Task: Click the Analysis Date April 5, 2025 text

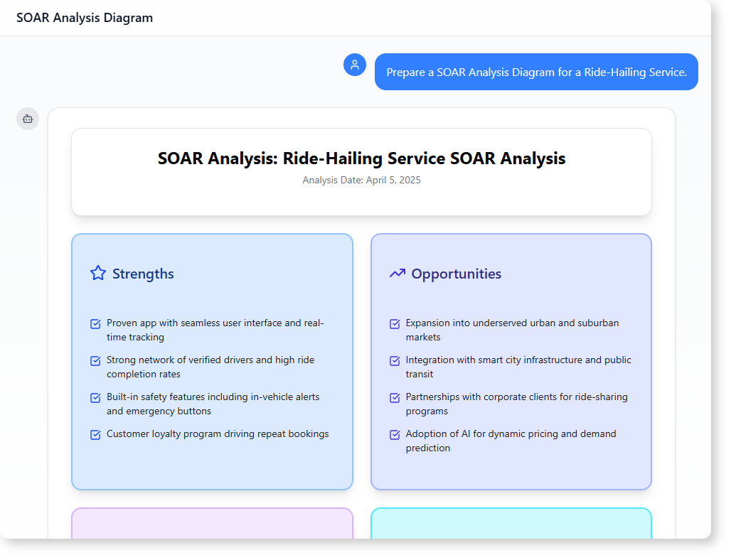Action: (x=361, y=180)
